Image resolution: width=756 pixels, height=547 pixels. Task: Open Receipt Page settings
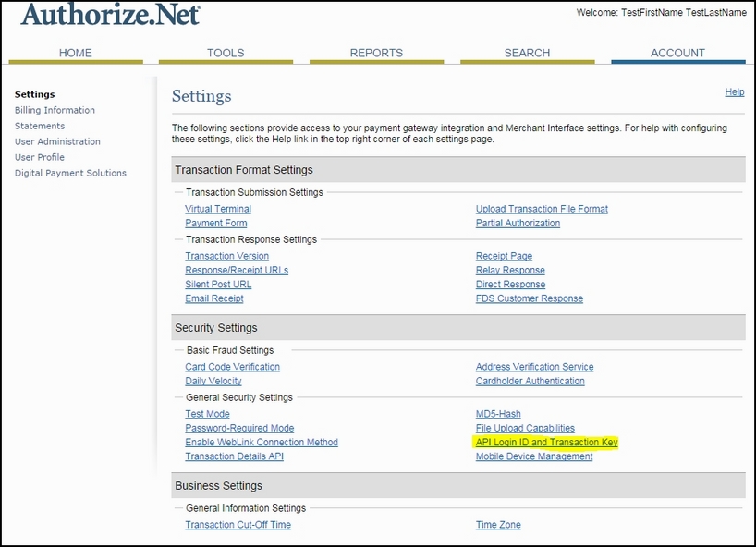point(504,256)
